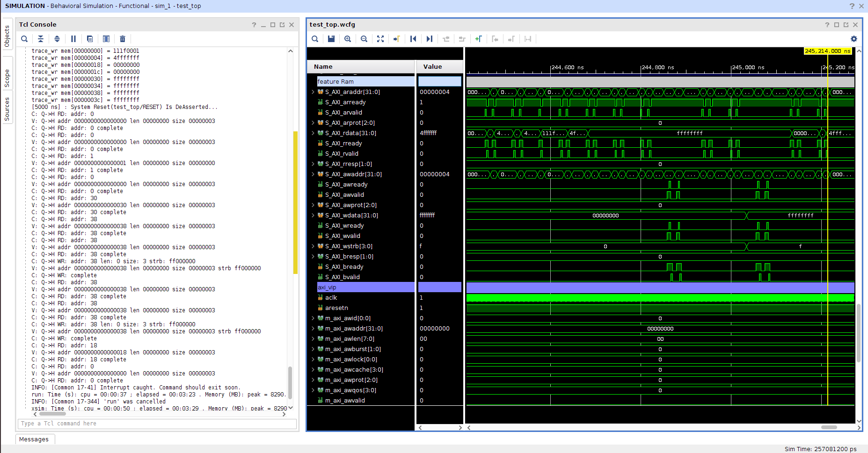
Task: Save the waveform configuration
Action: (x=331, y=39)
